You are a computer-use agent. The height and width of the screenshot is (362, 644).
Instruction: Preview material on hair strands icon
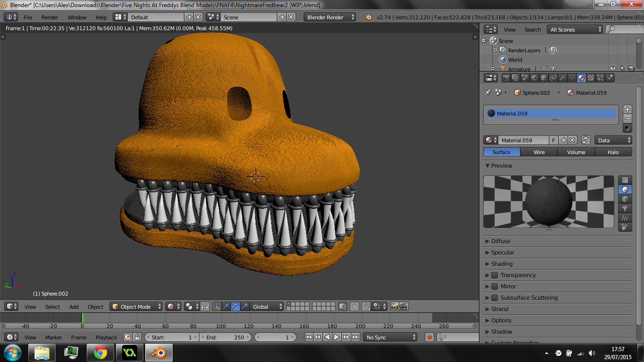625,217
